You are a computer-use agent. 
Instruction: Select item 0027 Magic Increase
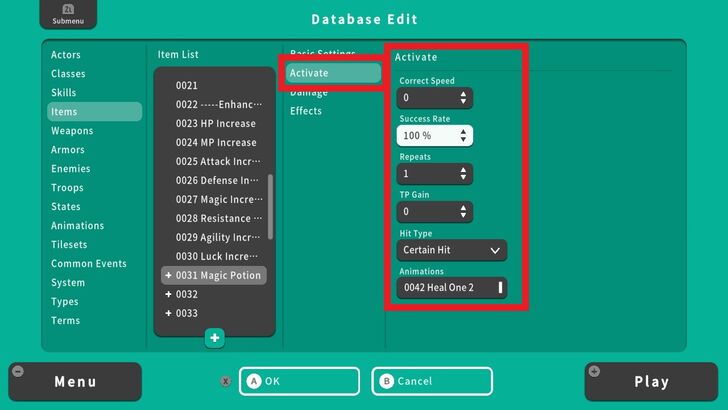point(216,200)
